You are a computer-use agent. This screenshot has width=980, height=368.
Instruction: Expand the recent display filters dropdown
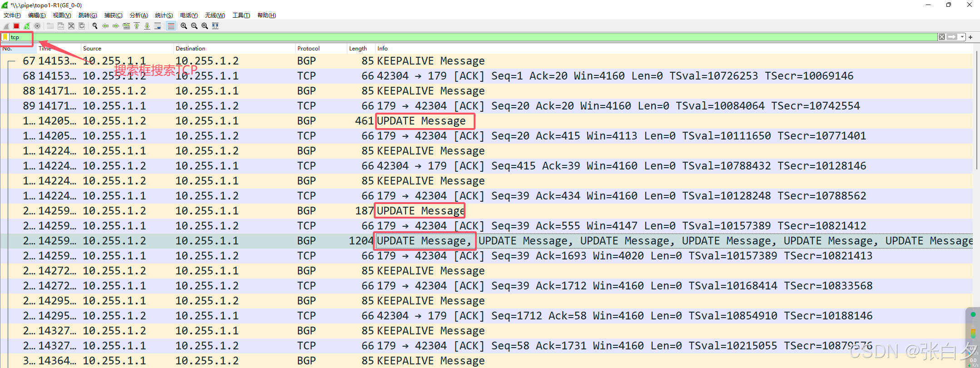click(962, 37)
